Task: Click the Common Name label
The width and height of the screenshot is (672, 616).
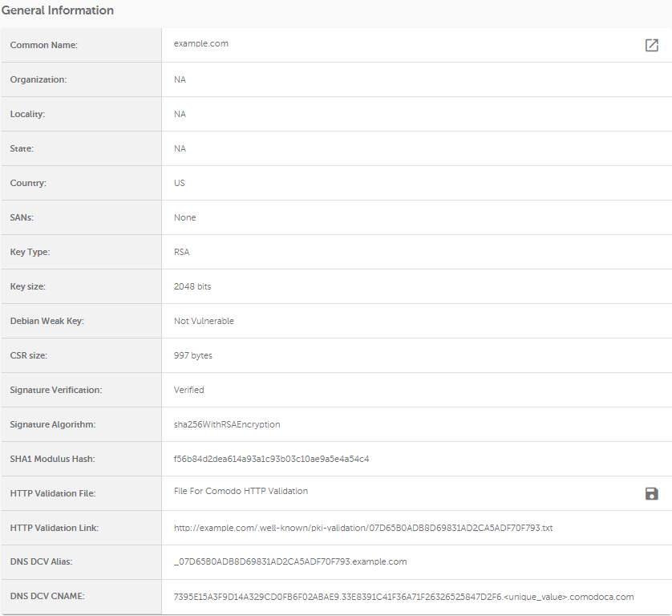Action: click(x=44, y=45)
